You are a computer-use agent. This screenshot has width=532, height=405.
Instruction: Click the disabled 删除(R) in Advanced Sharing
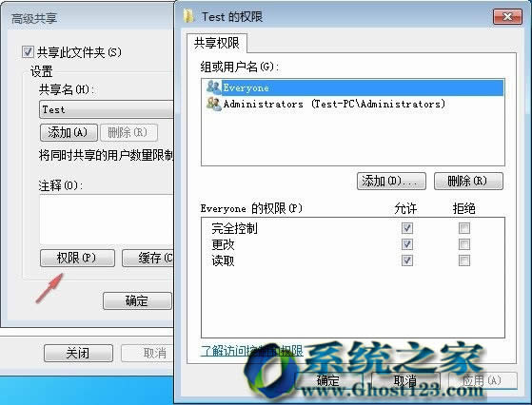pos(128,132)
